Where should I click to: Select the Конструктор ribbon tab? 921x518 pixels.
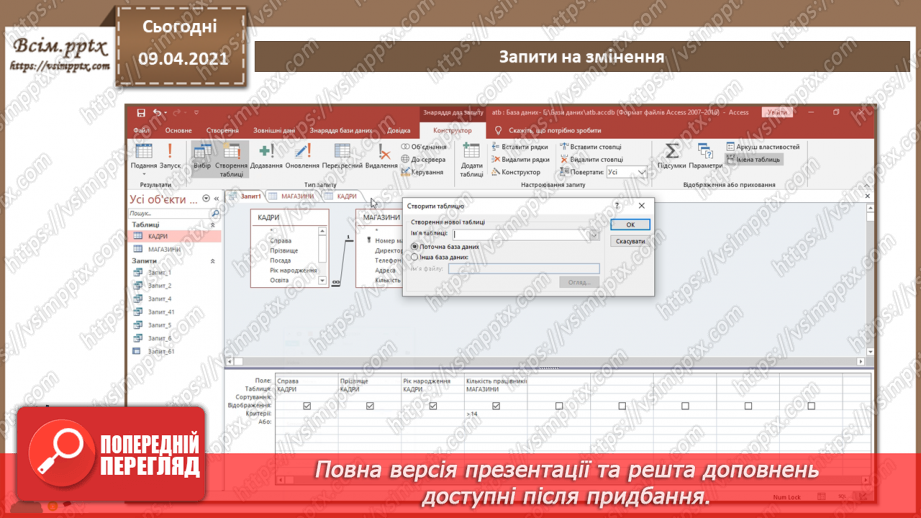tap(452, 130)
